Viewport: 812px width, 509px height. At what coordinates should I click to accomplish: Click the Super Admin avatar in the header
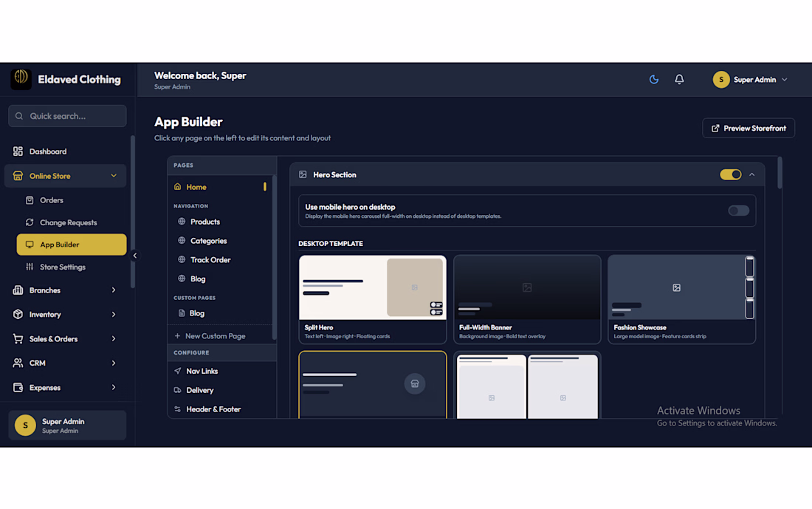[721, 79]
